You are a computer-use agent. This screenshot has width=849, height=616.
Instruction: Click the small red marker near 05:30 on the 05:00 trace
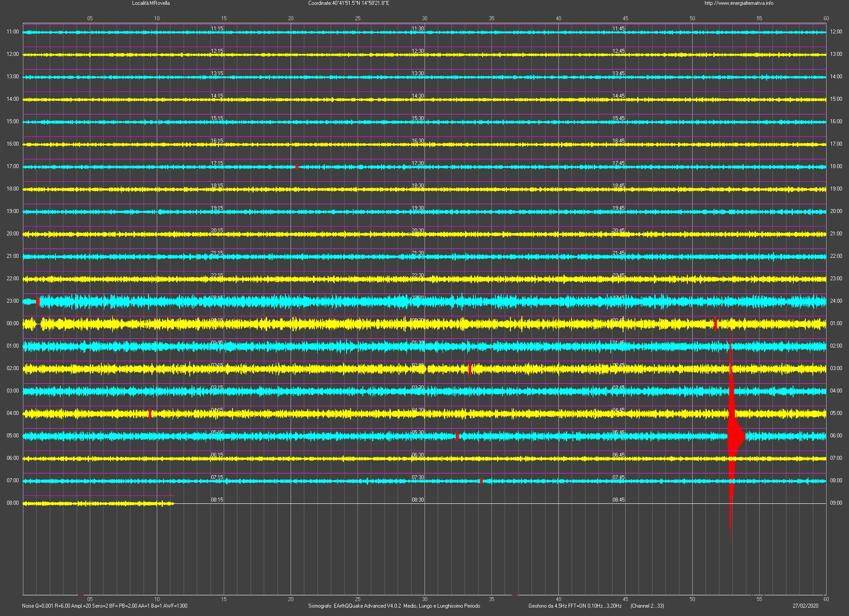coord(457,436)
